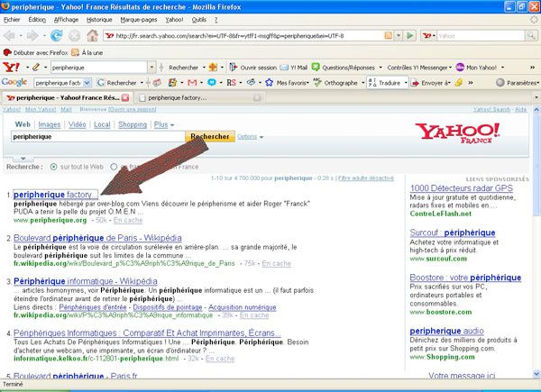Image resolution: width=541 pixels, height=392 pixels.
Task: Expand the Plus menu on Yahoo search
Action: click(164, 124)
